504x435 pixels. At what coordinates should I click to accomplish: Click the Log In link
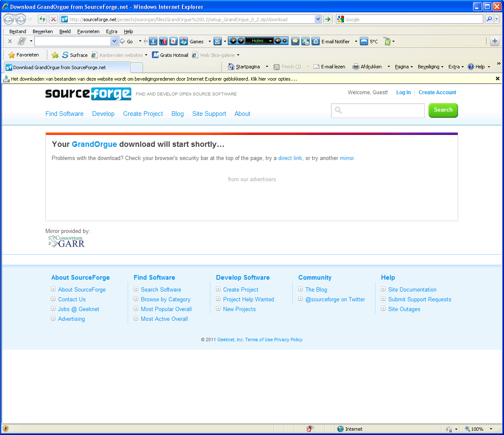[403, 92]
